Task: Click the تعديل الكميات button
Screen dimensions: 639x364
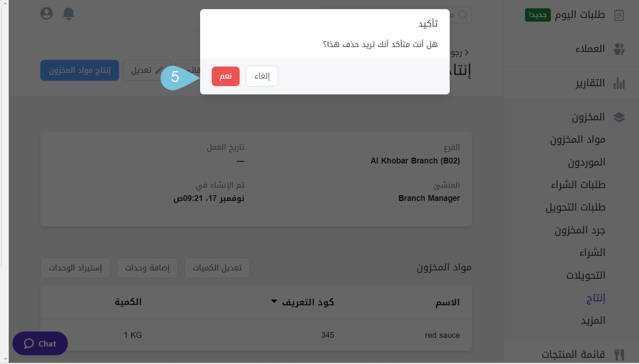Action: point(217,268)
